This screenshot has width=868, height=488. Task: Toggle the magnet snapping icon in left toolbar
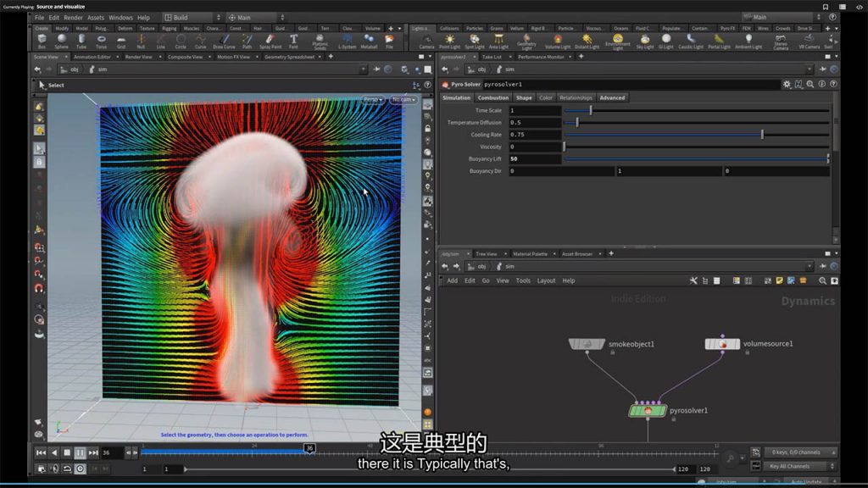[39, 288]
